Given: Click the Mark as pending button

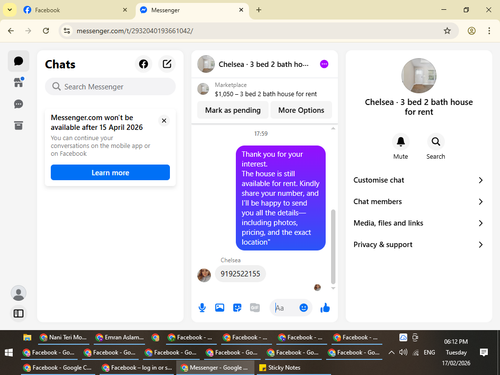Looking at the screenshot, I should [x=233, y=110].
